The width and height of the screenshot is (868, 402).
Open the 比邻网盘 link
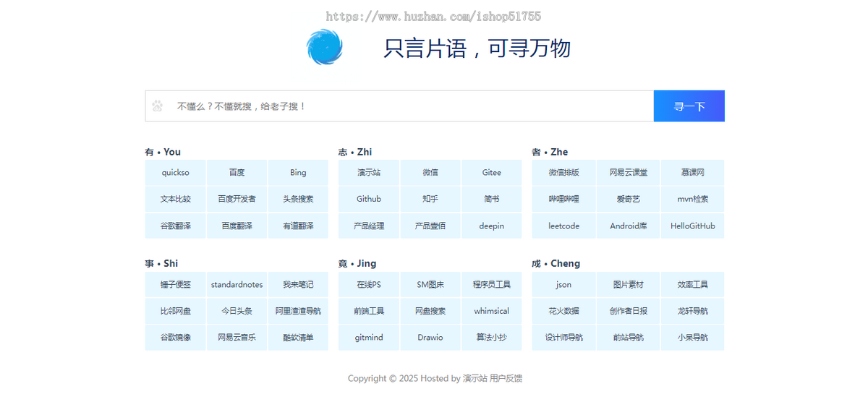[x=176, y=311]
